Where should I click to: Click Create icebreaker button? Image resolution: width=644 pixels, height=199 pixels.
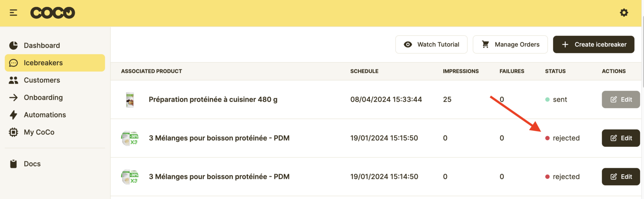pos(593,45)
